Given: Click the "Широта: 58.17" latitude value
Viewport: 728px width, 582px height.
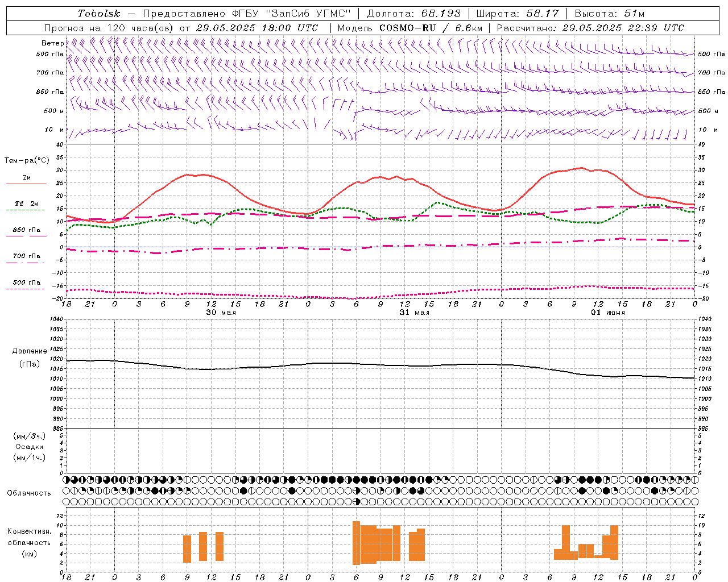Looking at the screenshot, I should click(518, 14).
